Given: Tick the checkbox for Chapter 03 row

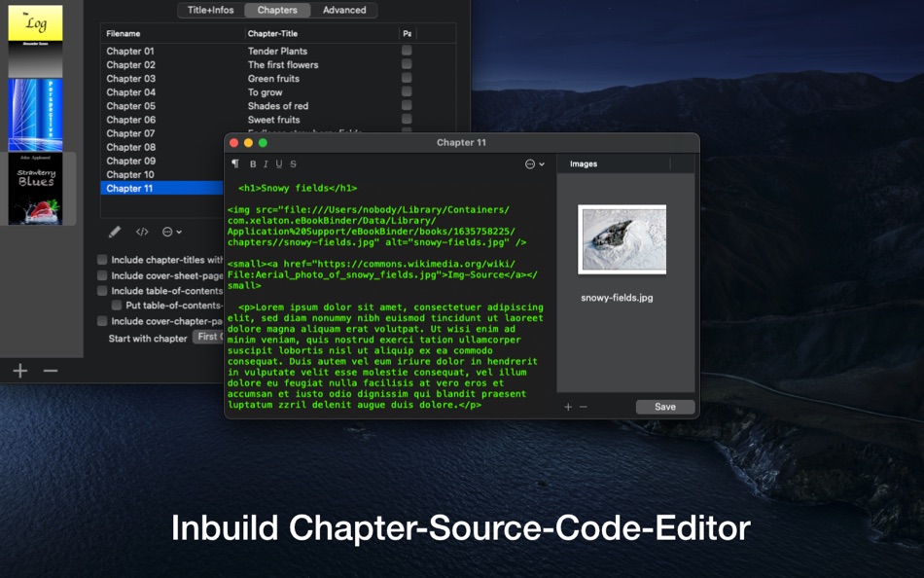Looking at the screenshot, I should point(407,78).
